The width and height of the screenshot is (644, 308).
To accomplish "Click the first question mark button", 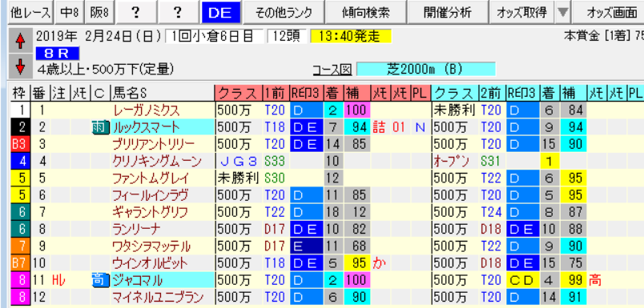I will click(x=135, y=13).
